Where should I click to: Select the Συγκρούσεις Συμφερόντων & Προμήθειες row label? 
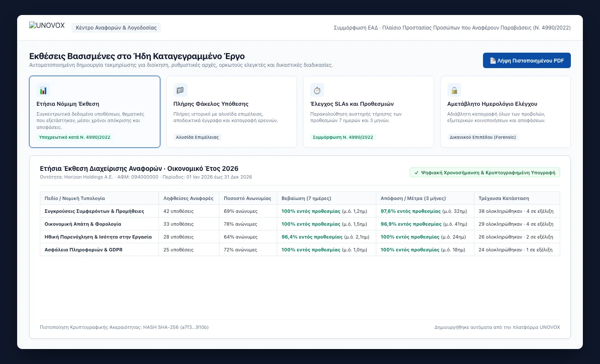click(94, 211)
